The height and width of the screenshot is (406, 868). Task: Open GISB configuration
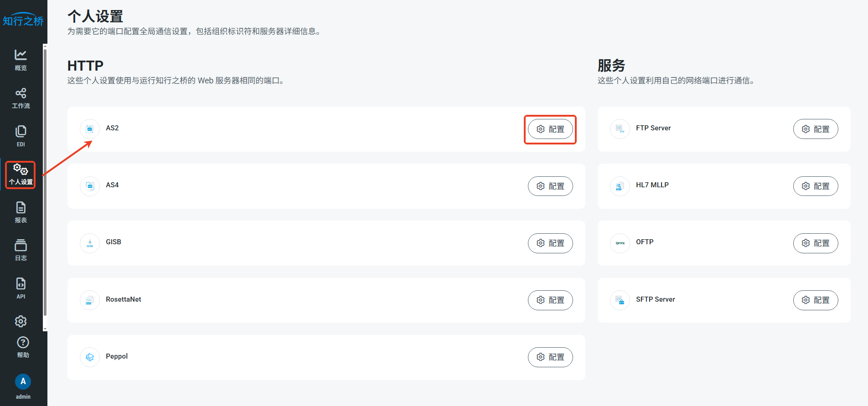point(550,243)
